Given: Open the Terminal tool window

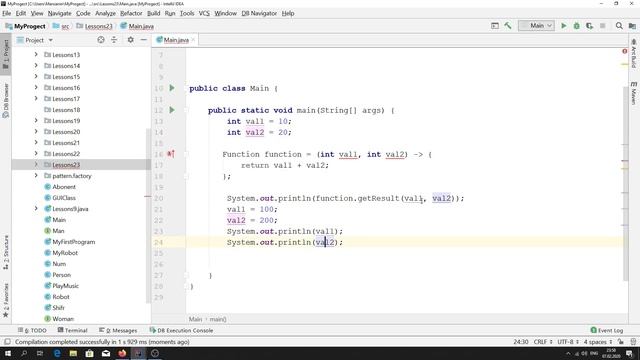Looking at the screenshot, I should click(73, 330).
